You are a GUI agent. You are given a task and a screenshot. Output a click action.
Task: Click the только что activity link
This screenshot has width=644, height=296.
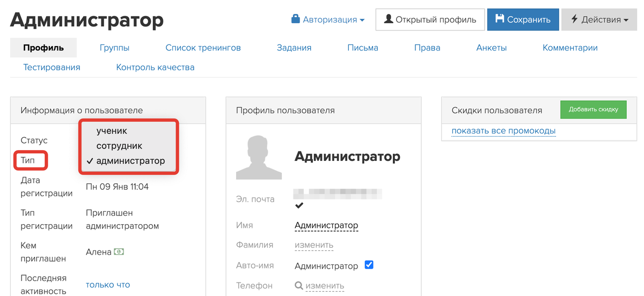[108, 285]
